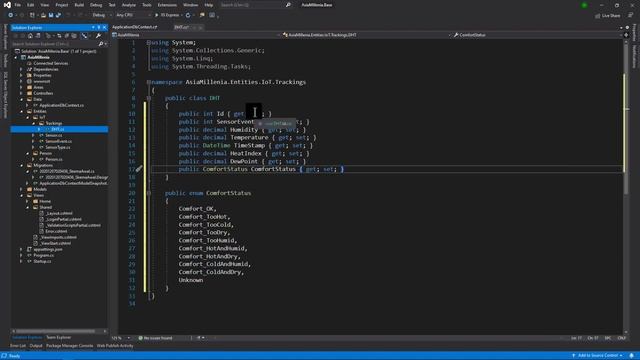Click the split editor icon above the scrollbar
This screenshot has height=360, width=640.
(x=627, y=35)
